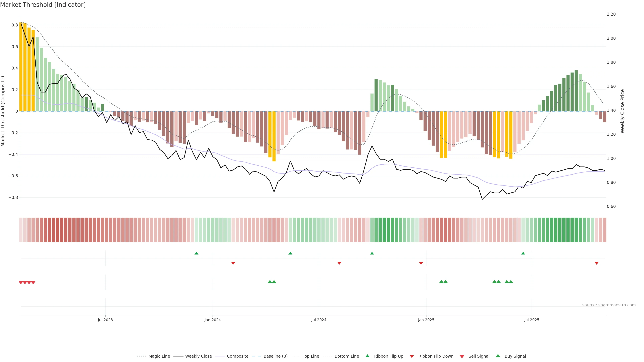This screenshot has width=644, height=362.
Task: Click the Ribbon Flip Up triangle in the legend
Action: point(367,356)
